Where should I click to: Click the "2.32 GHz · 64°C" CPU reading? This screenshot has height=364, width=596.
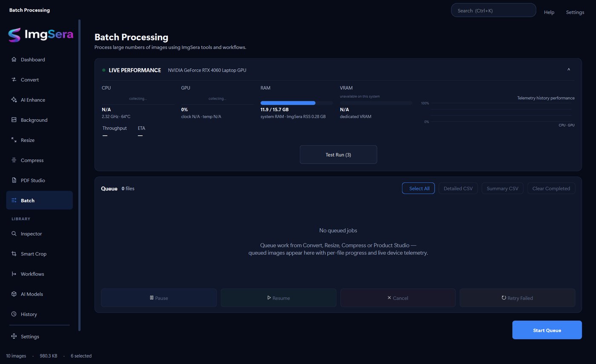[116, 116]
